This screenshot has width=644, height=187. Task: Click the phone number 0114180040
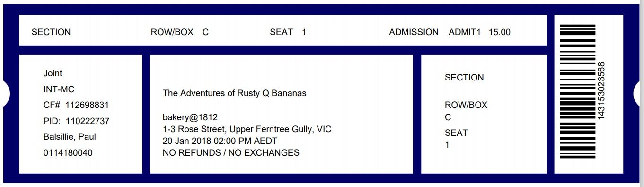point(68,153)
